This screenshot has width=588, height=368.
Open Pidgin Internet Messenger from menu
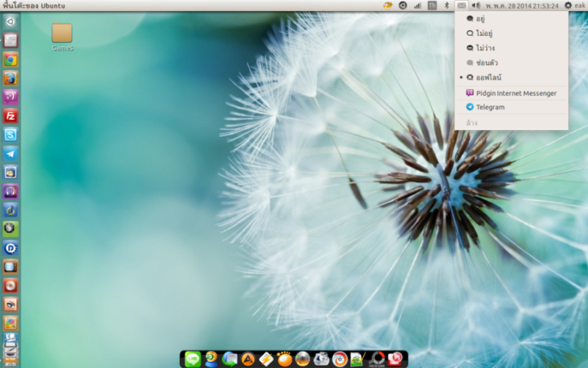(511, 93)
